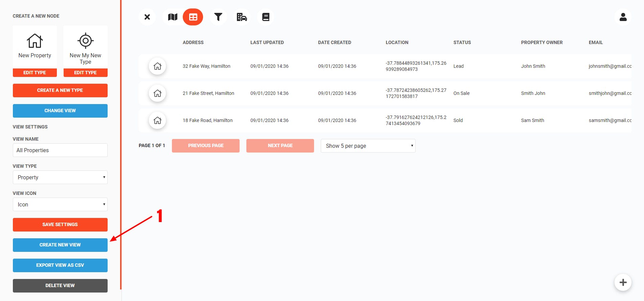The height and width of the screenshot is (301, 644).
Task: Open the filter funnel icon
Action: click(218, 17)
